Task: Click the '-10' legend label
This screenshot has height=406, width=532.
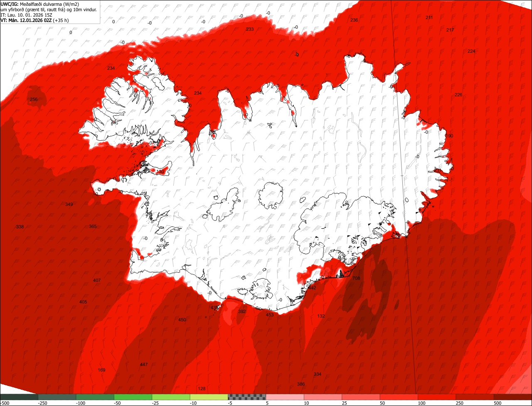Action: [x=194, y=403]
